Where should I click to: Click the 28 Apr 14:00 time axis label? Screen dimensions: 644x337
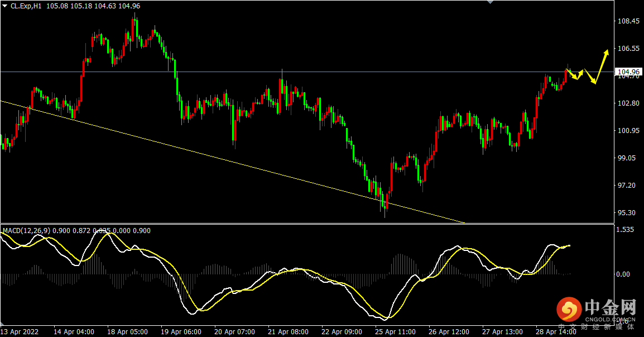pos(556,331)
